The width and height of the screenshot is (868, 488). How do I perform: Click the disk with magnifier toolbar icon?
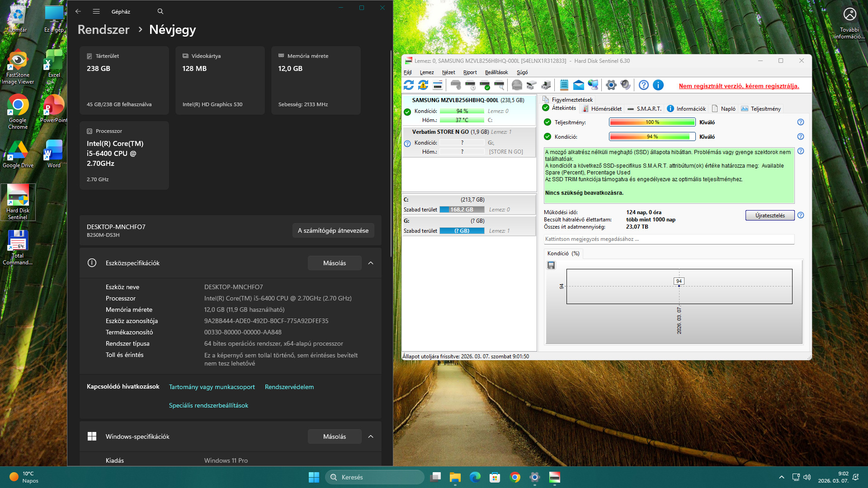click(499, 85)
